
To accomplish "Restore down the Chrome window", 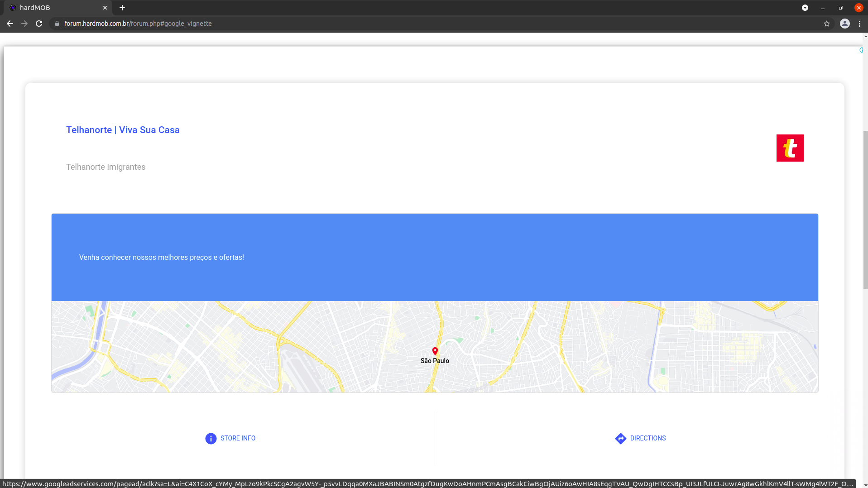I will click(840, 8).
